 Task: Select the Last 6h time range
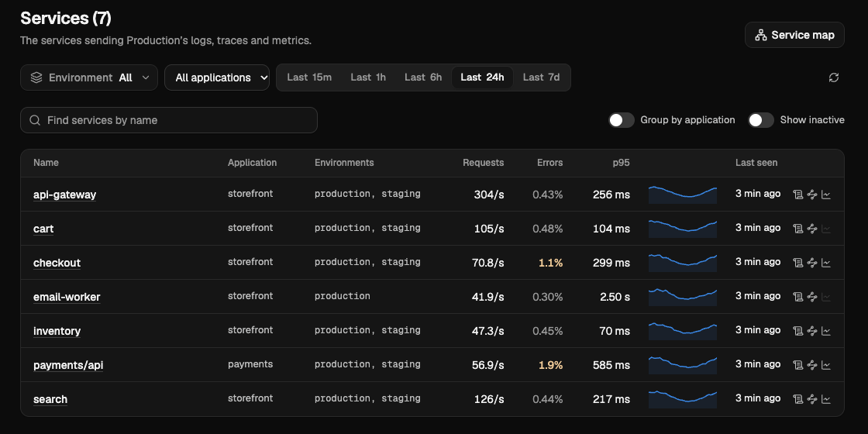point(423,77)
